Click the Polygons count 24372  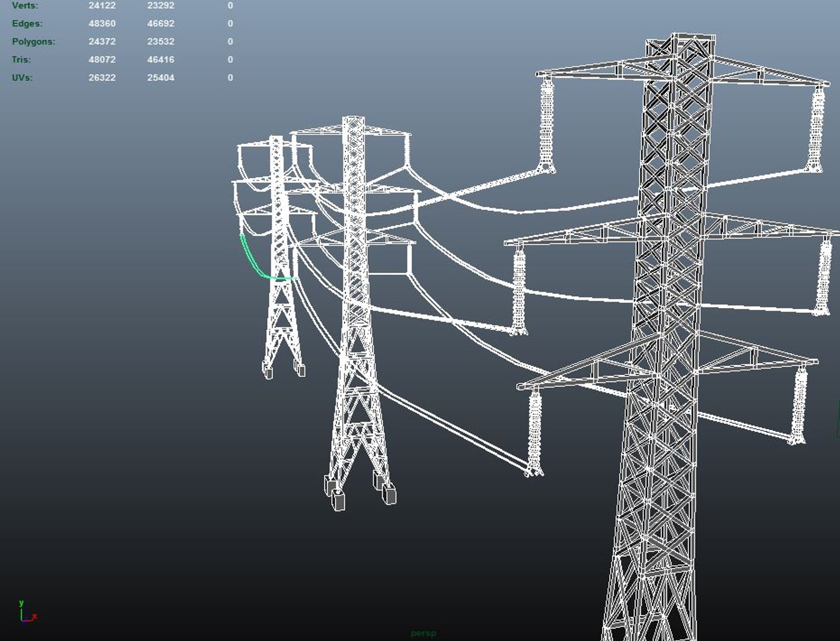[102, 42]
